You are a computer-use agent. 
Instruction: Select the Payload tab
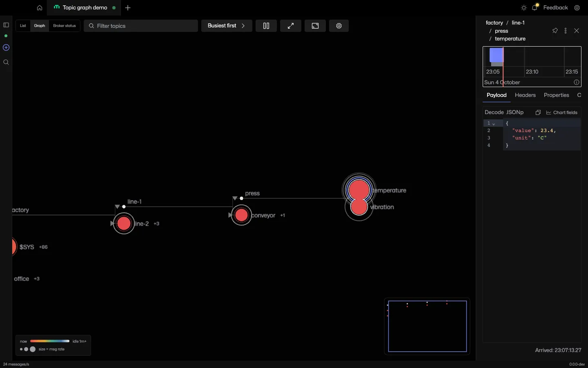[497, 95]
